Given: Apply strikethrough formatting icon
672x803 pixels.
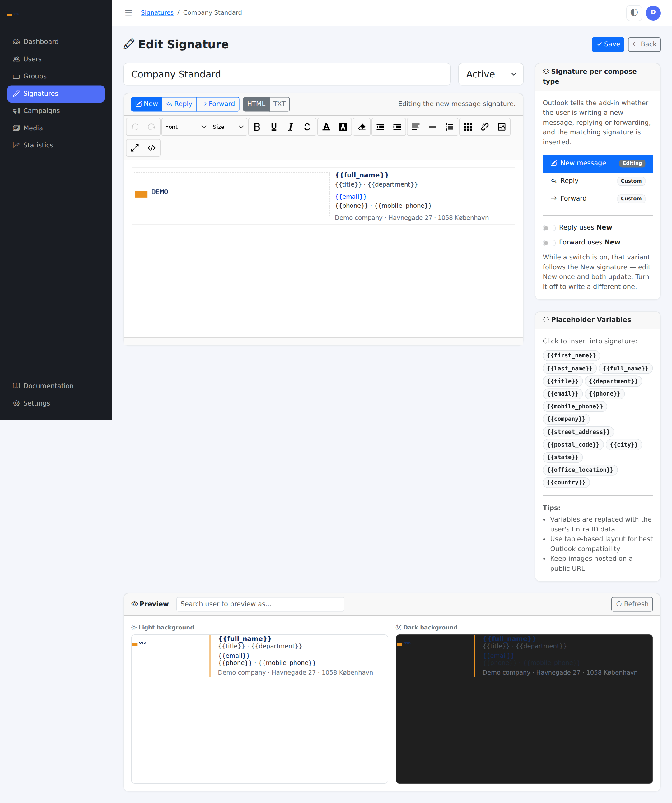Looking at the screenshot, I should (x=307, y=127).
